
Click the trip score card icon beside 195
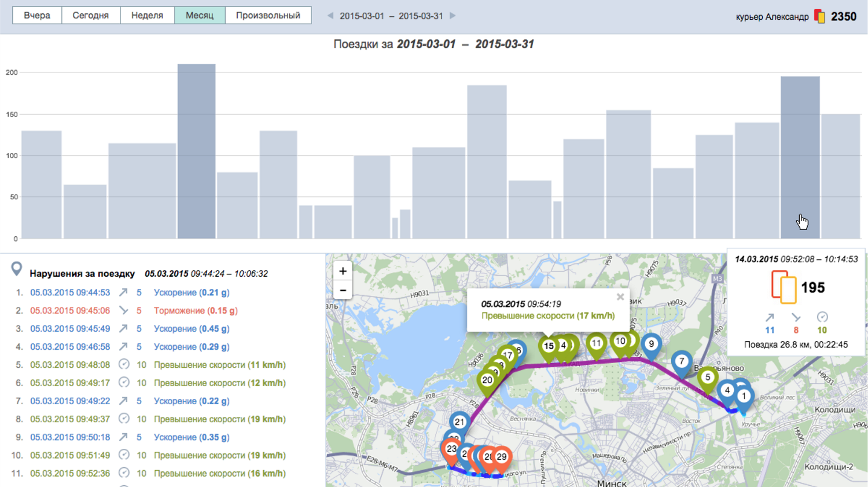(784, 287)
